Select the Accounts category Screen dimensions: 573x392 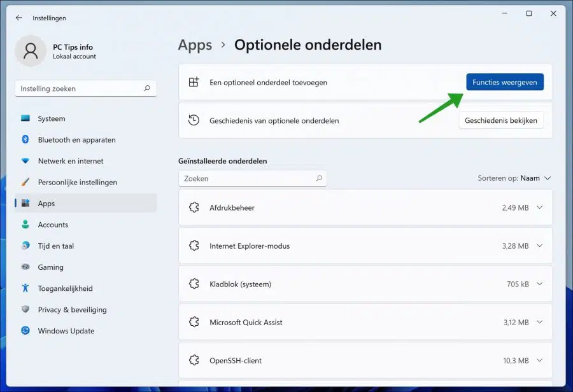(86, 224)
